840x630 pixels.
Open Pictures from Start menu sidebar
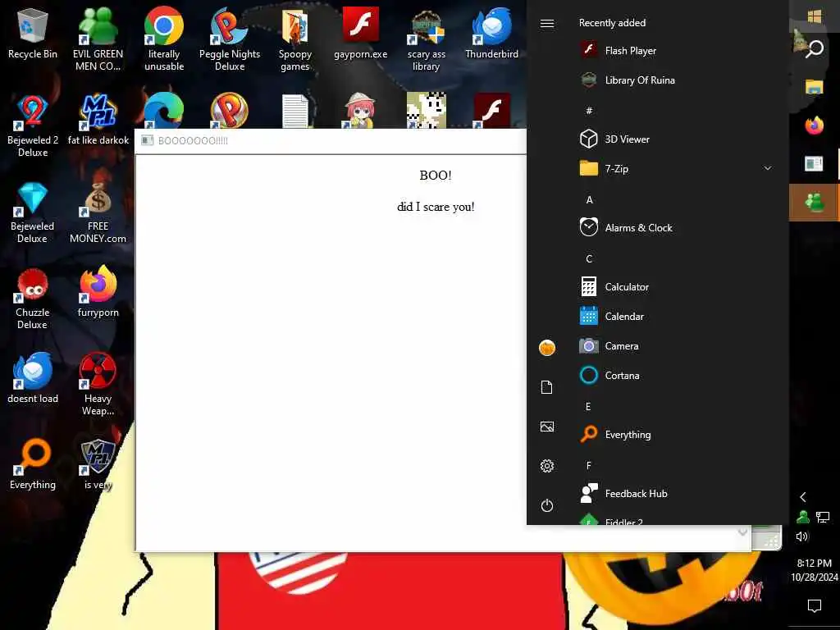pos(547,427)
